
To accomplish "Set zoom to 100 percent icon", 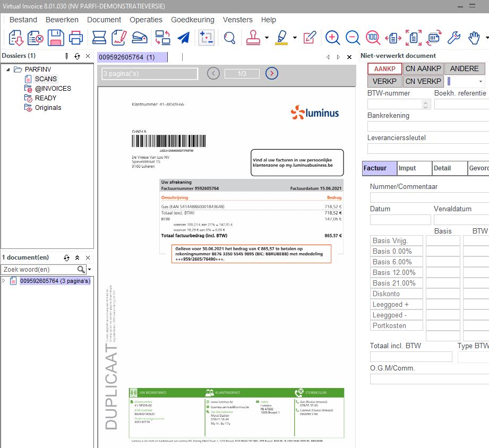I will click(x=373, y=38).
